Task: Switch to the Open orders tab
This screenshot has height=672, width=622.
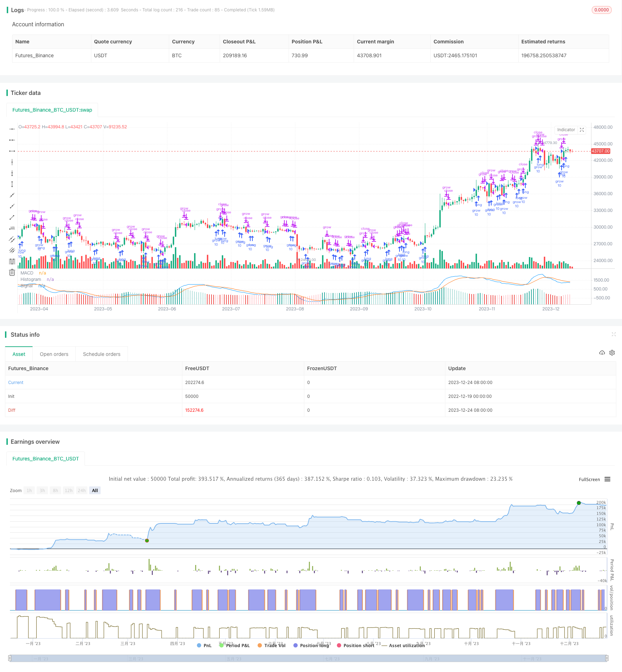Action: pyautogui.click(x=54, y=354)
